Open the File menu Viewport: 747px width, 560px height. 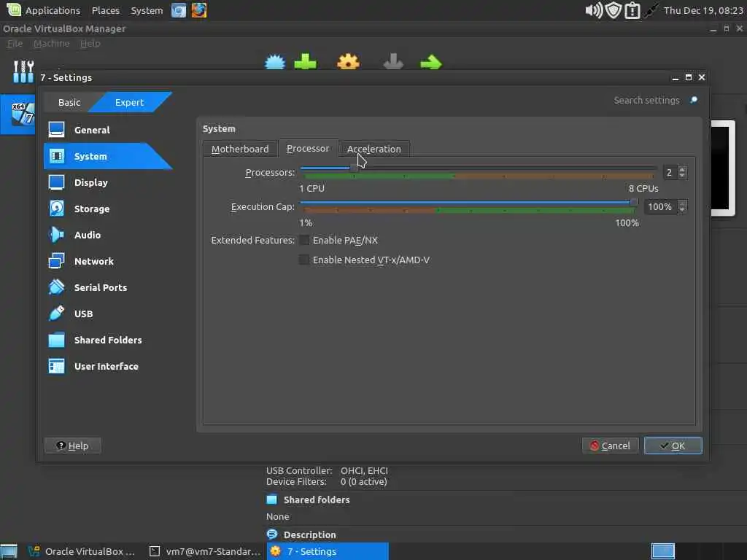tap(15, 43)
